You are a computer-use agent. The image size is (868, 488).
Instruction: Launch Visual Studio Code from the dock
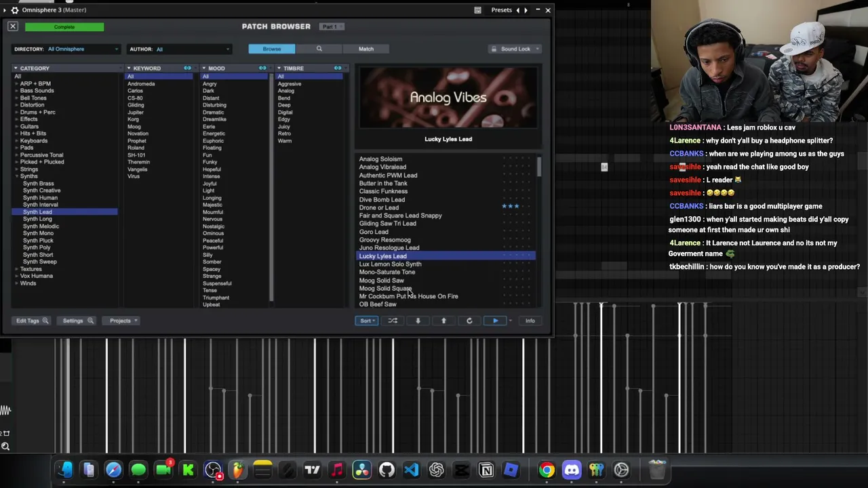coord(412,470)
